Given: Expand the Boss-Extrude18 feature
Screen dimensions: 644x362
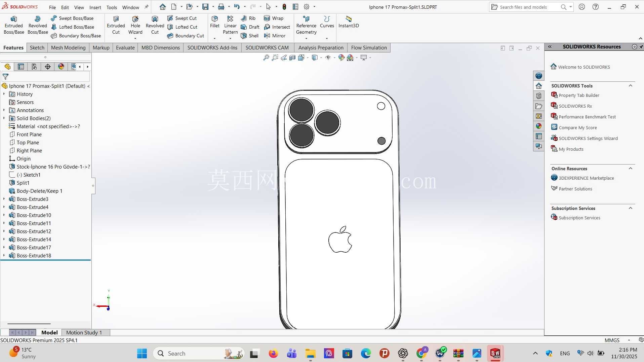Looking at the screenshot, I should tap(4, 256).
